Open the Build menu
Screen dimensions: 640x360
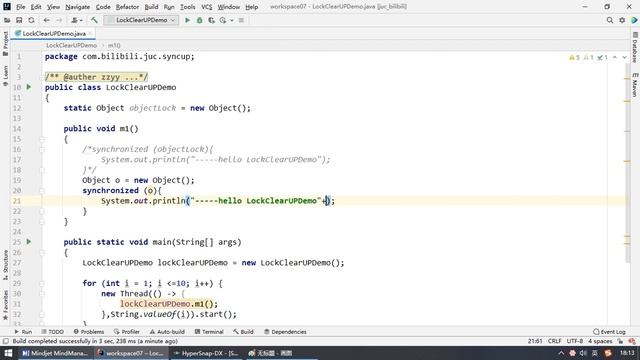151,7
